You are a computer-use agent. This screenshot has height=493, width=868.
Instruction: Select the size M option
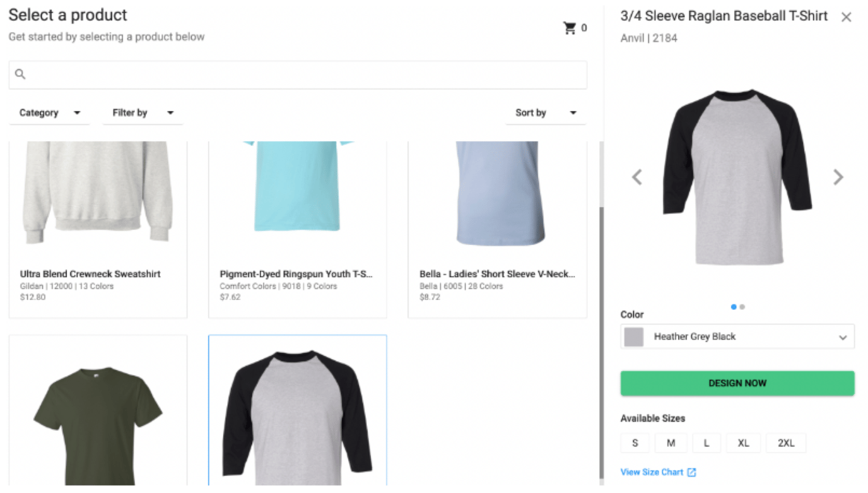coord(671,443)
